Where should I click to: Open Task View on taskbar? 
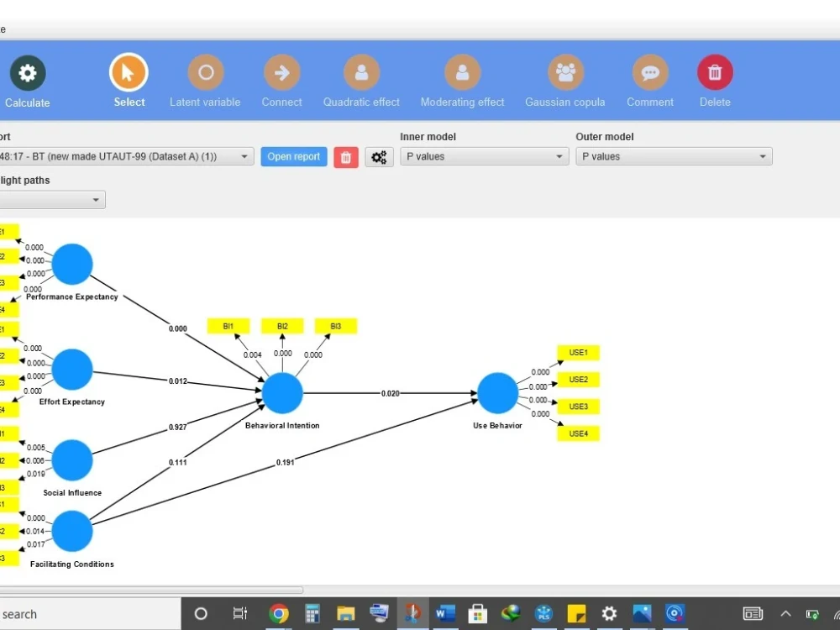point(240,613)
